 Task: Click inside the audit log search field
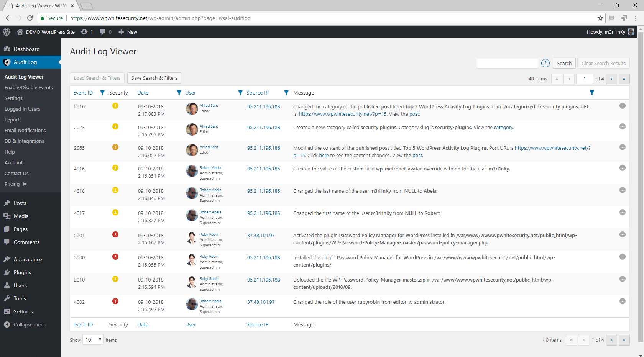pyautogui.click(x=507, y=63)
